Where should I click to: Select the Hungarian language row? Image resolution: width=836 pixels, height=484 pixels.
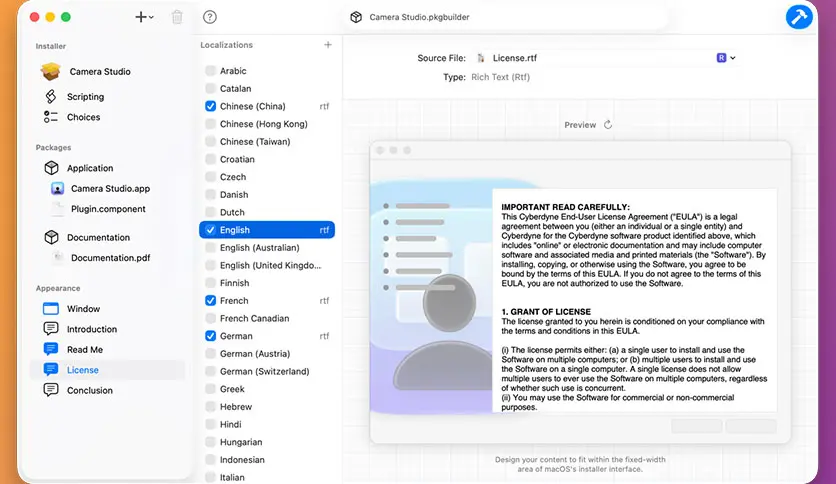tap(267, 442)
